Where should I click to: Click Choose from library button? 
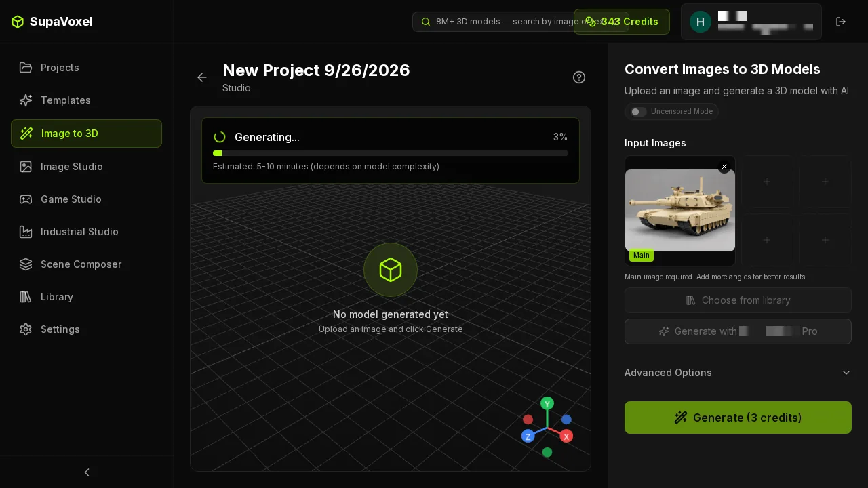(x=738, y=300)
